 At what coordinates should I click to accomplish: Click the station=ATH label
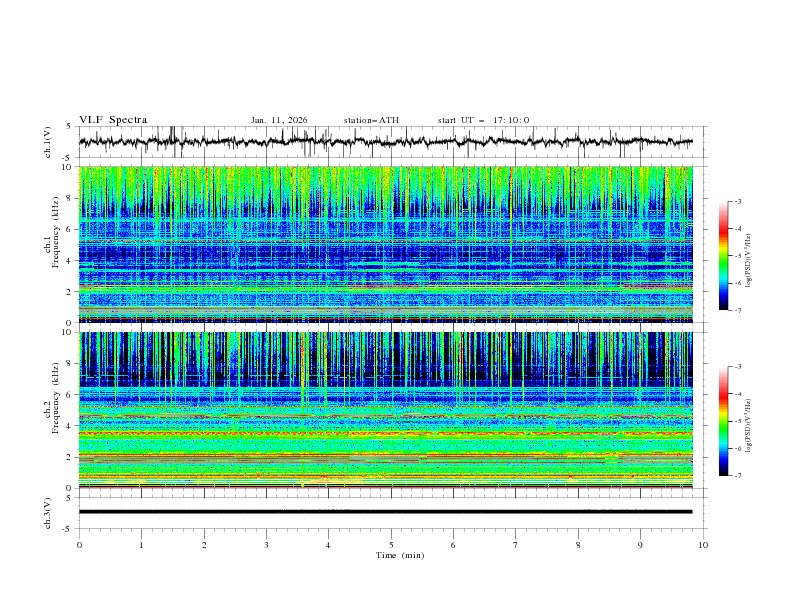coord(371,120)
